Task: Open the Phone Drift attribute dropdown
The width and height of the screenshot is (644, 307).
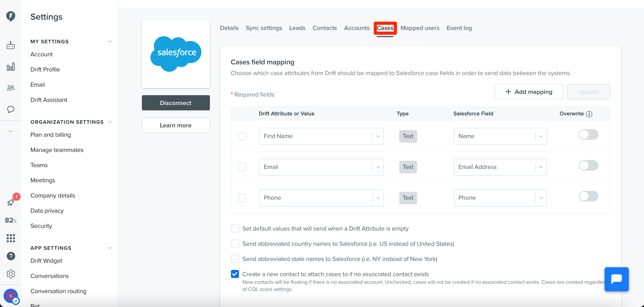Action: [321, 198]
